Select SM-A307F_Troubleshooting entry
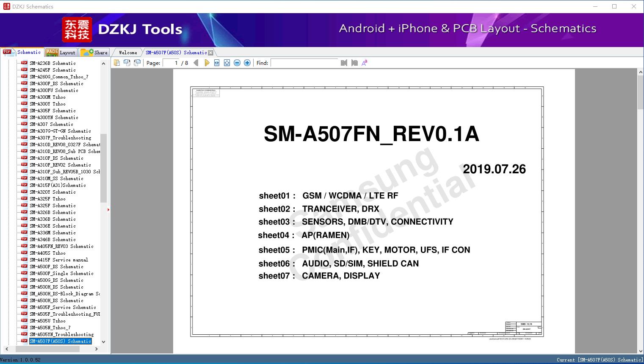The image size is (644, 364). [x=60, y=138]
